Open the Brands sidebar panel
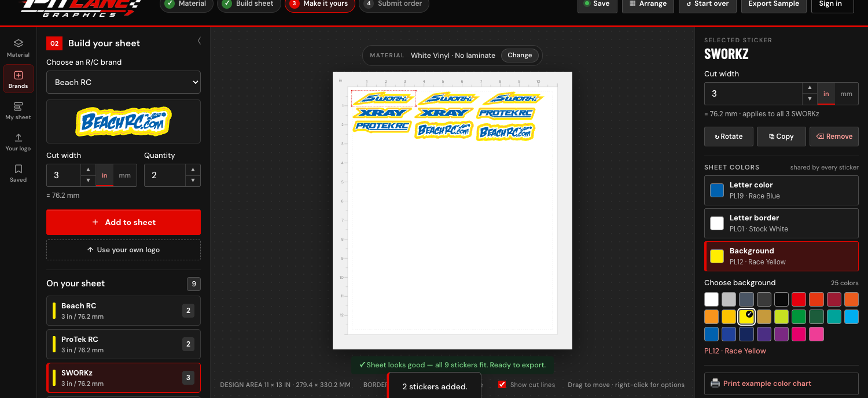The image size is (868, 398). (x=18, y=79)
